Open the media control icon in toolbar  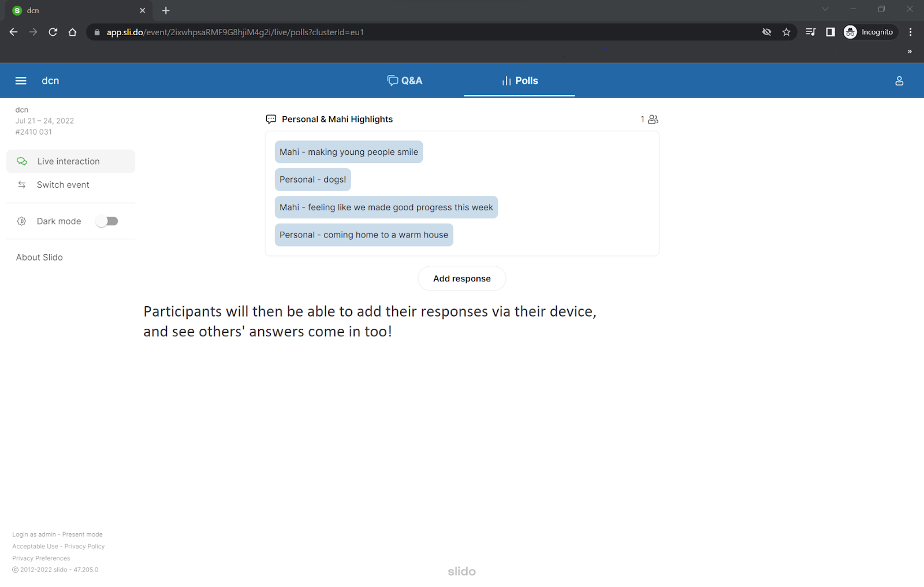pyautogui.click(x=811, y=32)
